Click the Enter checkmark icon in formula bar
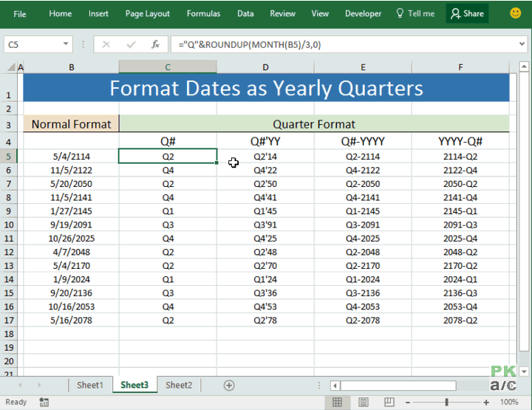Viewport: 532px width, 410px height. click(x=131, y=44)
